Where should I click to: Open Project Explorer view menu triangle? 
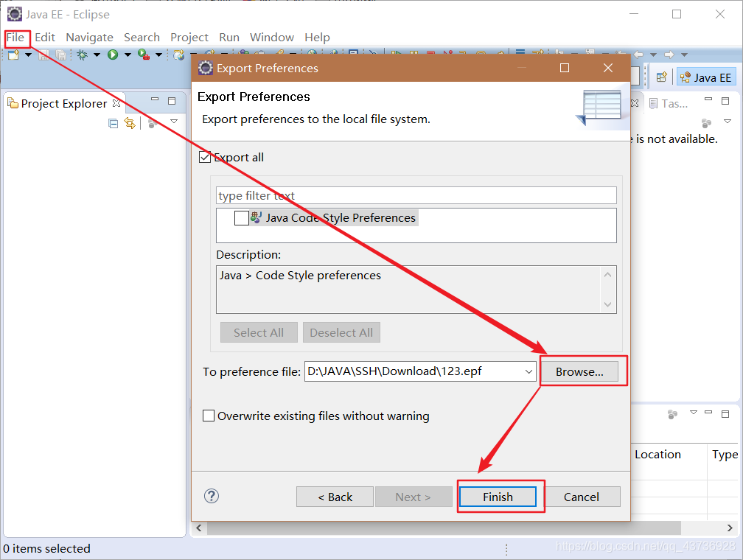click(174, 122)
